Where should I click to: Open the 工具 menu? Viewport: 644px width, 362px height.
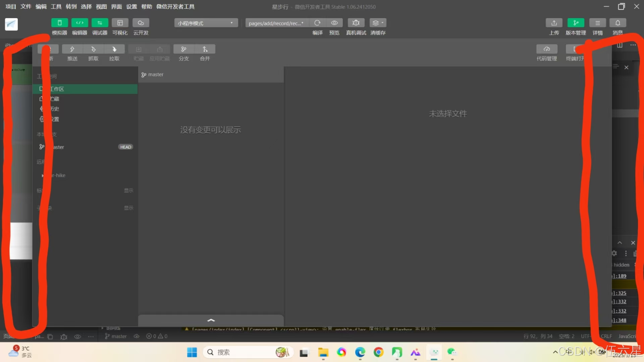(56, 7)
